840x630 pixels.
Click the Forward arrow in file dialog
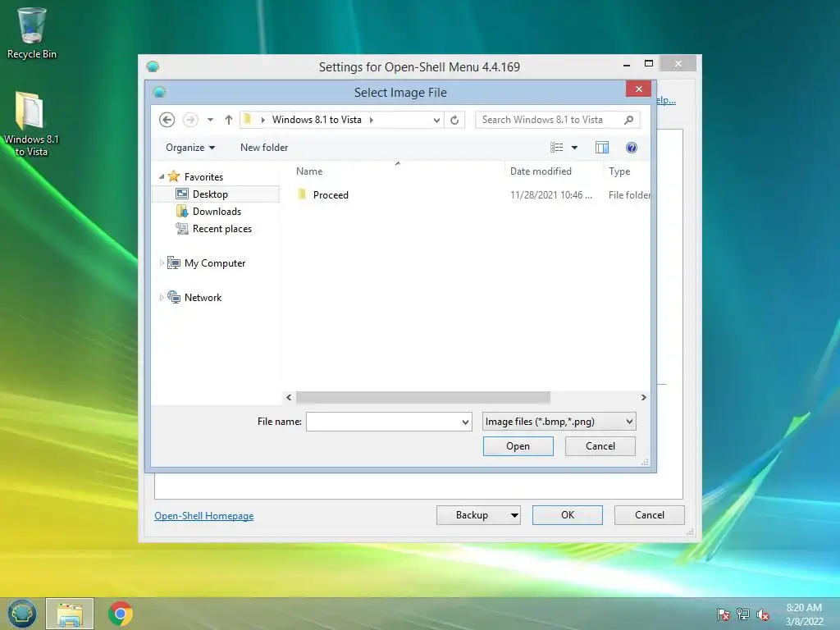[190, 120]
